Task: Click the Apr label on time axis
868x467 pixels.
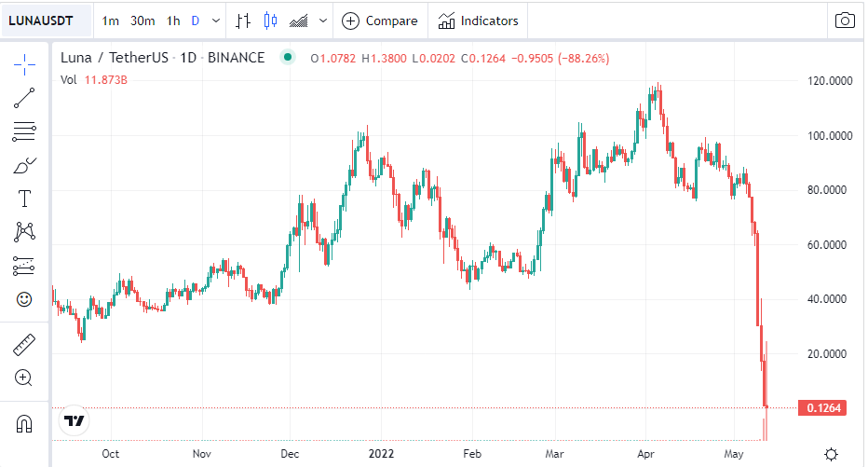Action: pyautogui.click(x=646, y=454)
